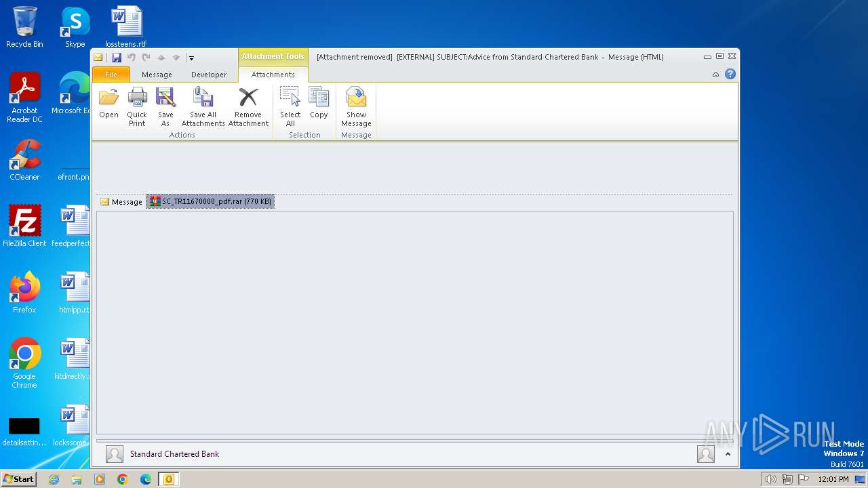Screen dimensions: 868x488
Task: Show Message body
Action: click(356, 107)
